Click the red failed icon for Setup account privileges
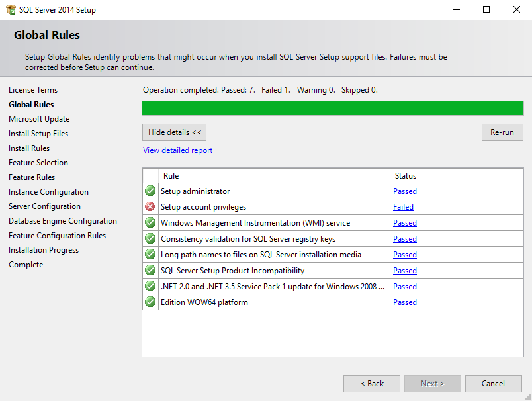The image size is (532, 401). pos(150,207)
